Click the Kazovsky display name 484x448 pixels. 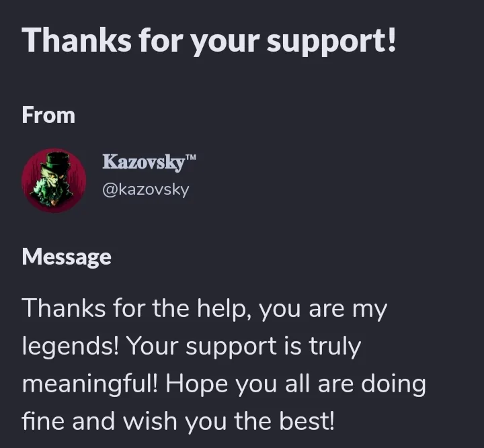[144, 162]
